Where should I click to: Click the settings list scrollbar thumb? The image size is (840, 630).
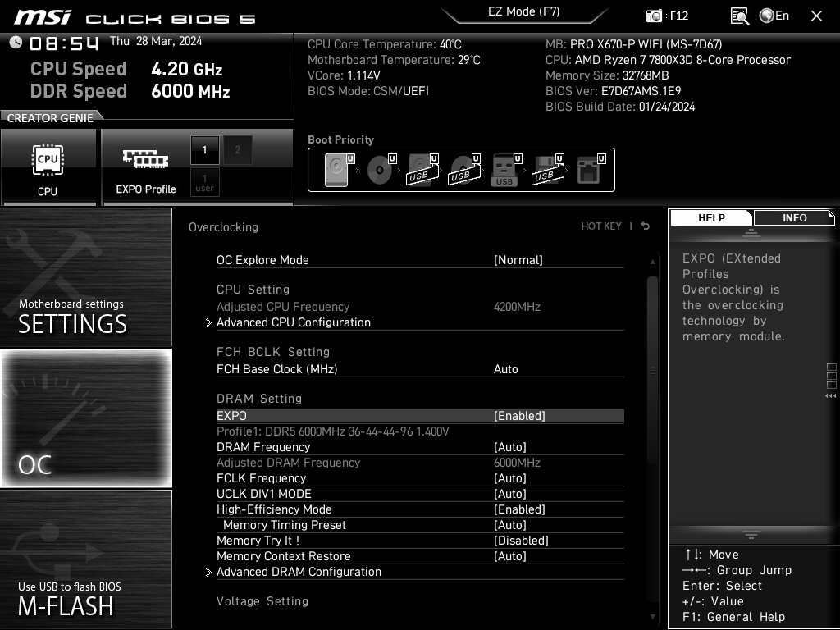652,370
